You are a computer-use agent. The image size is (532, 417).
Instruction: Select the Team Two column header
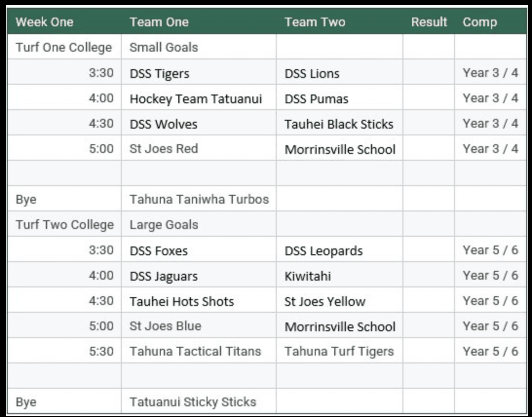340,22
